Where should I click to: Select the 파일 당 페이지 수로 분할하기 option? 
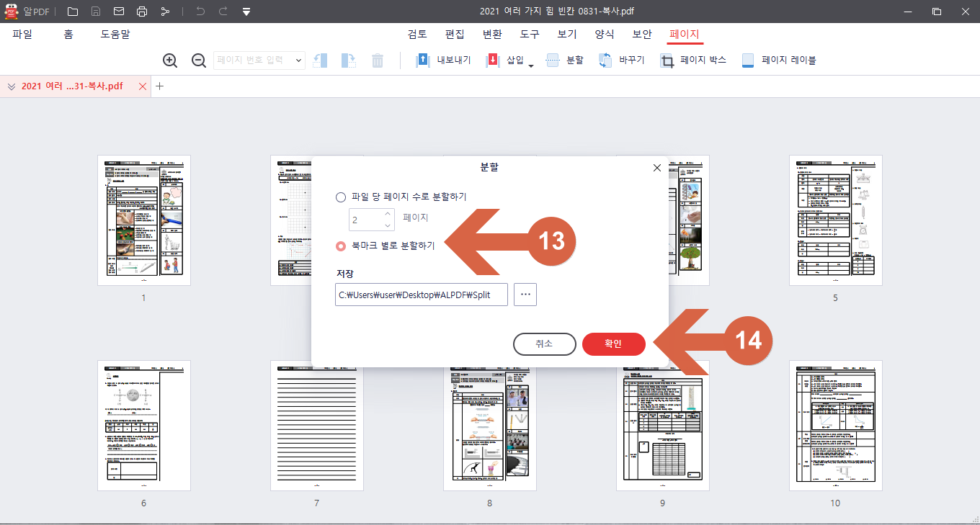click(339, 197)
